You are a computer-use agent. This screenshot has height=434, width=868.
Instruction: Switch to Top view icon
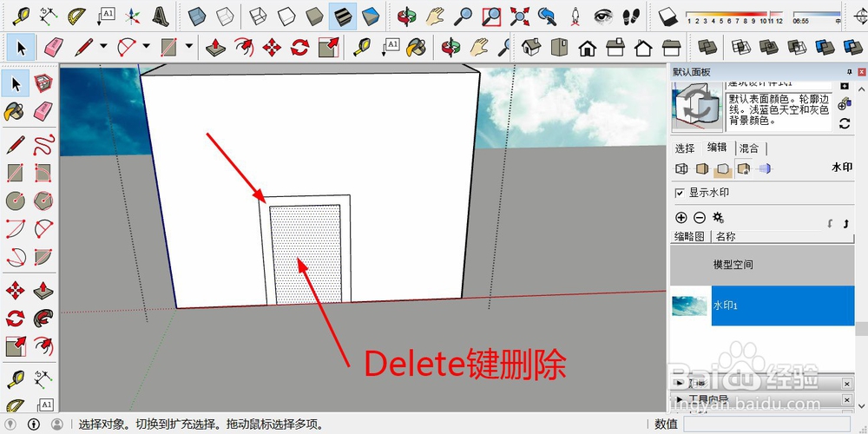(559, 48)
